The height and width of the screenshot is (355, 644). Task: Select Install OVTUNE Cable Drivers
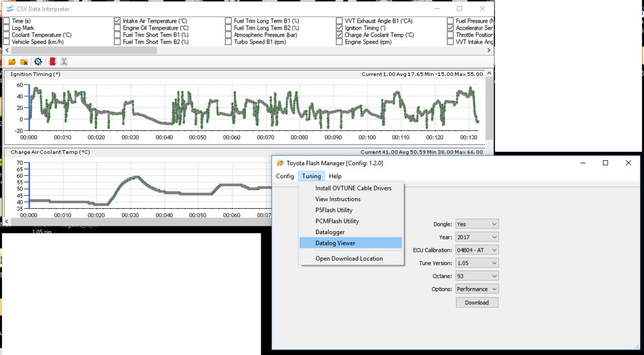tap(351, 188)
